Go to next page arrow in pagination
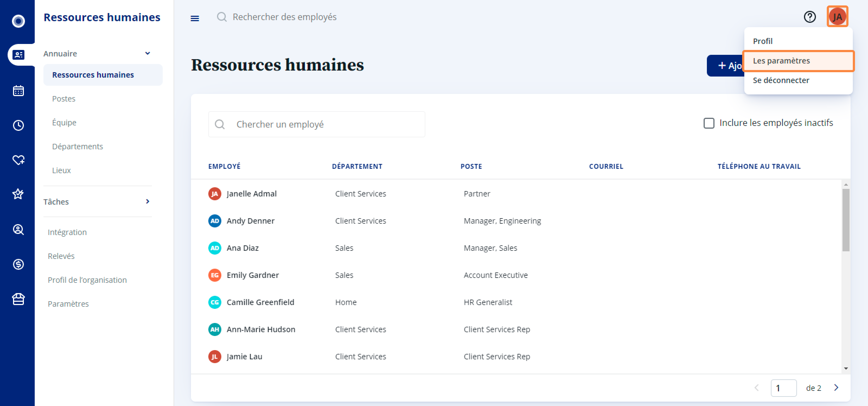 (836, 388)
